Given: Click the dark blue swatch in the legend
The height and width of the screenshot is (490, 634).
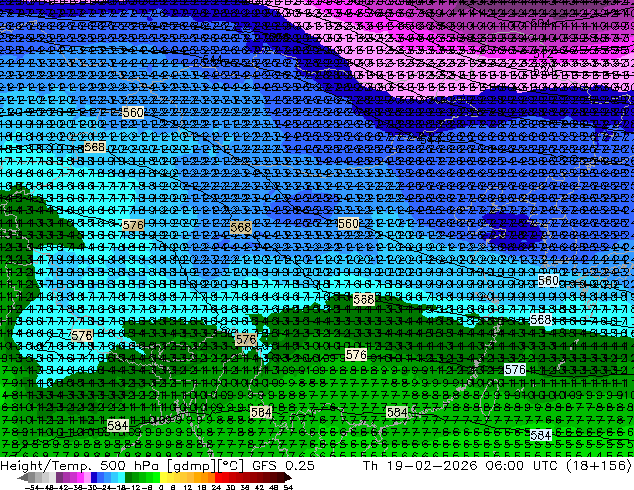Looking at the screenshot, I should tap(94, 477).
